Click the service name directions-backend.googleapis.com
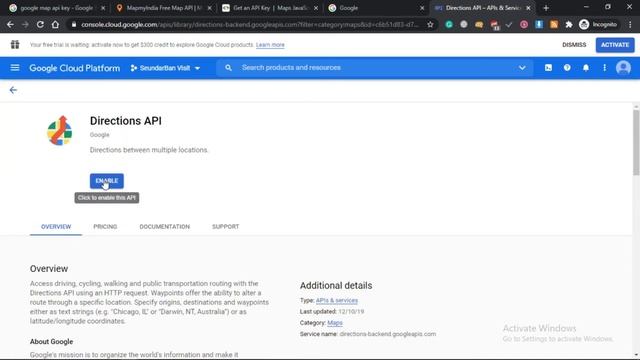The image size is (640, 360). click(388, 334)
